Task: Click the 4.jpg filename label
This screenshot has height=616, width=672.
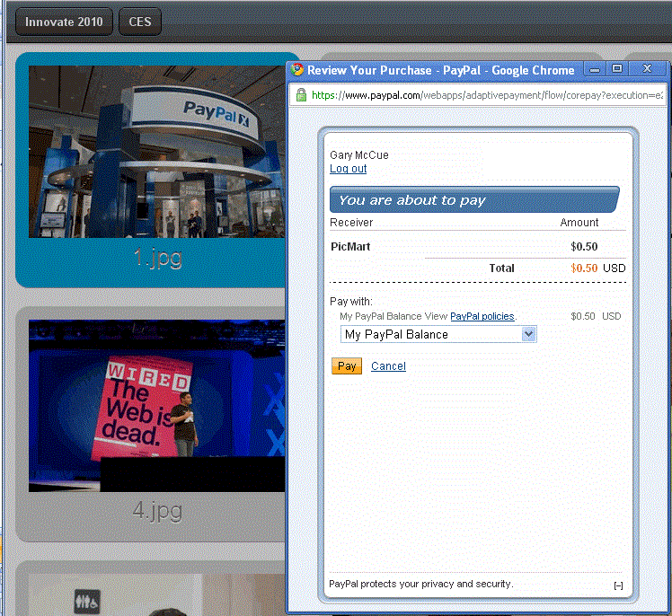Action: (x=157, y=512)
